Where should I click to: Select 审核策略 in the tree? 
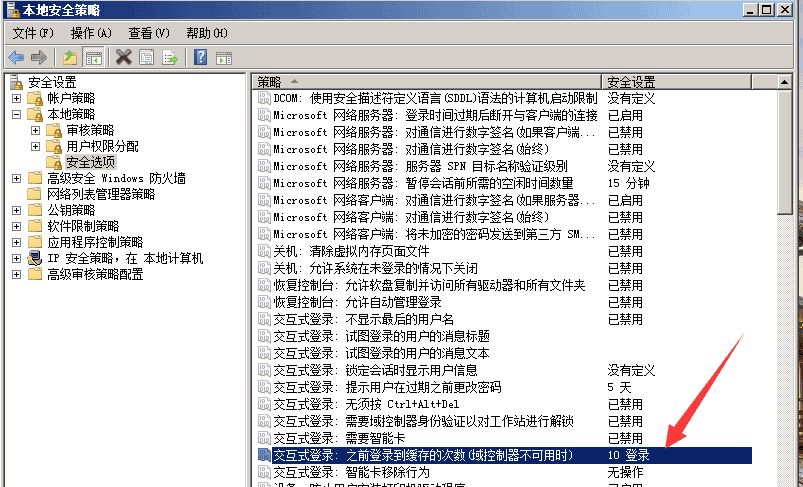click(90, 130)
